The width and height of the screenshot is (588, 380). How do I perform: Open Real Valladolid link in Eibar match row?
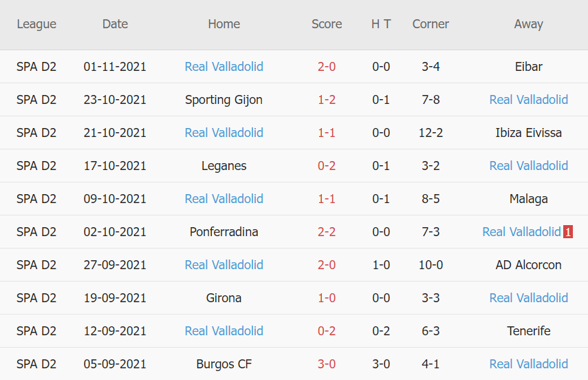point(224,67)
